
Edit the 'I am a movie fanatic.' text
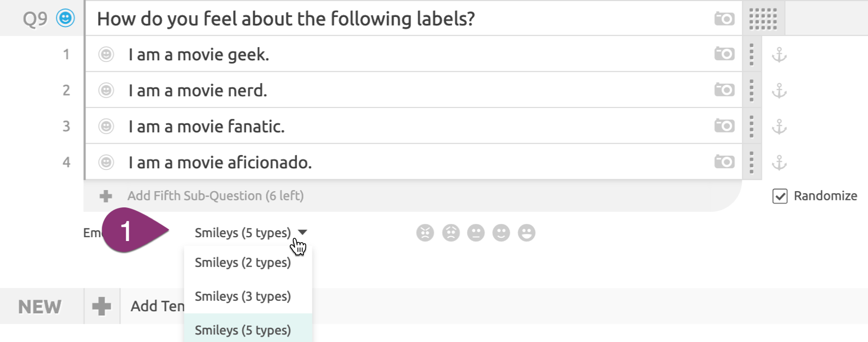click(x=207, y=126)
